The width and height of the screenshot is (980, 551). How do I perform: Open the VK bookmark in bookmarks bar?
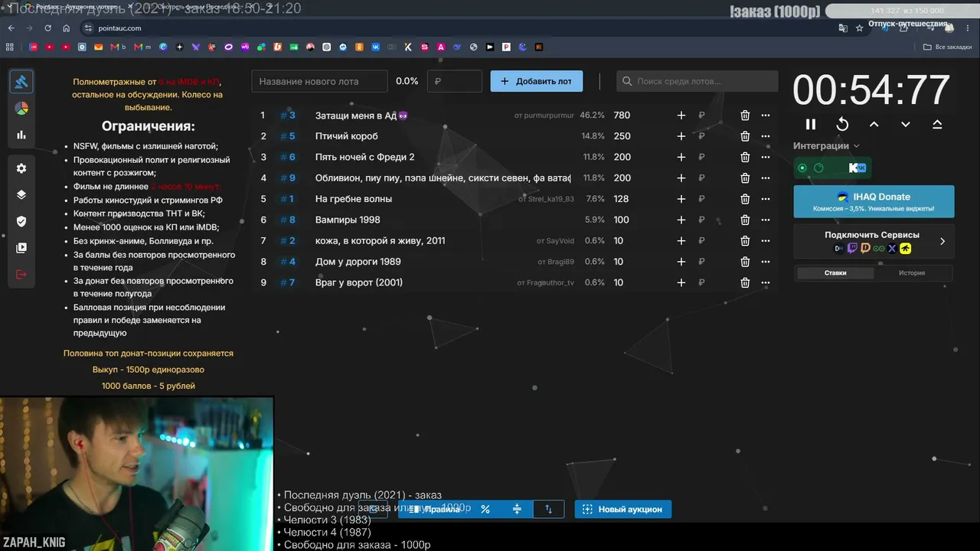click(375, 47)
